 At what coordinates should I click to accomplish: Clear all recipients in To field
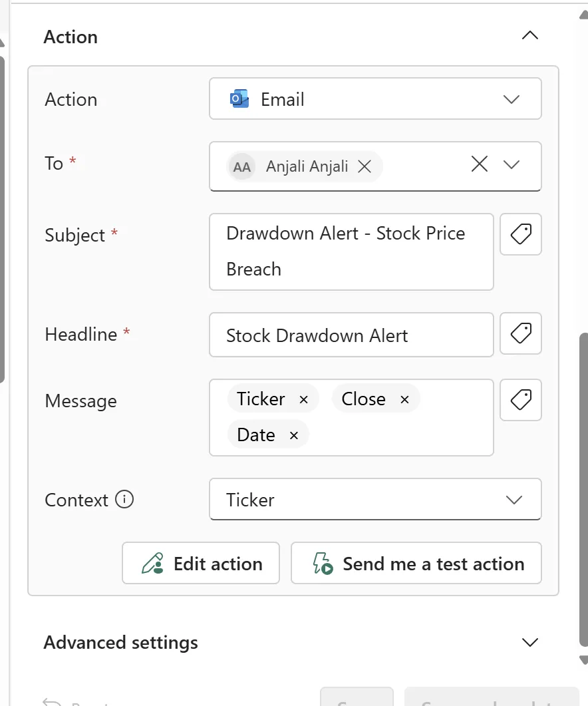(x=480, y=164)
